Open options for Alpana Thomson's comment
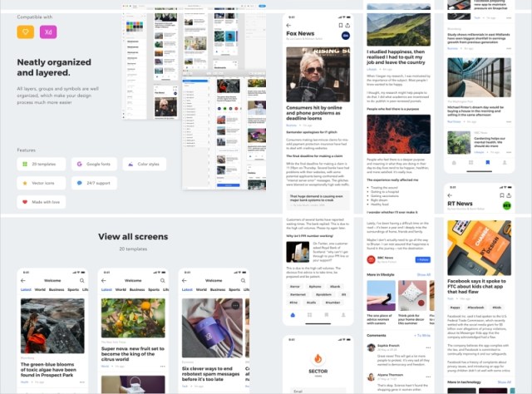The image size is (532, 394). tap(428, 377)
